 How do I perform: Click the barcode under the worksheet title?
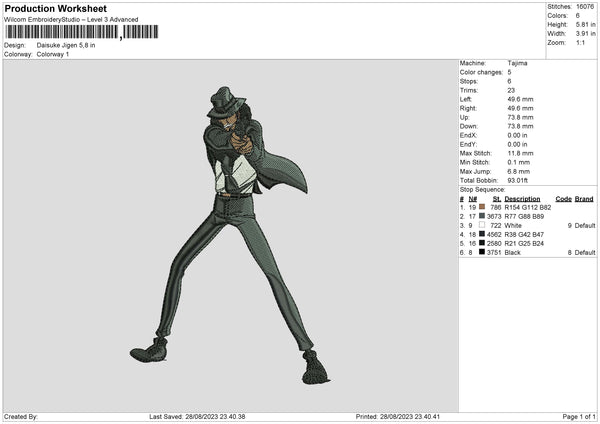[82, 32]
